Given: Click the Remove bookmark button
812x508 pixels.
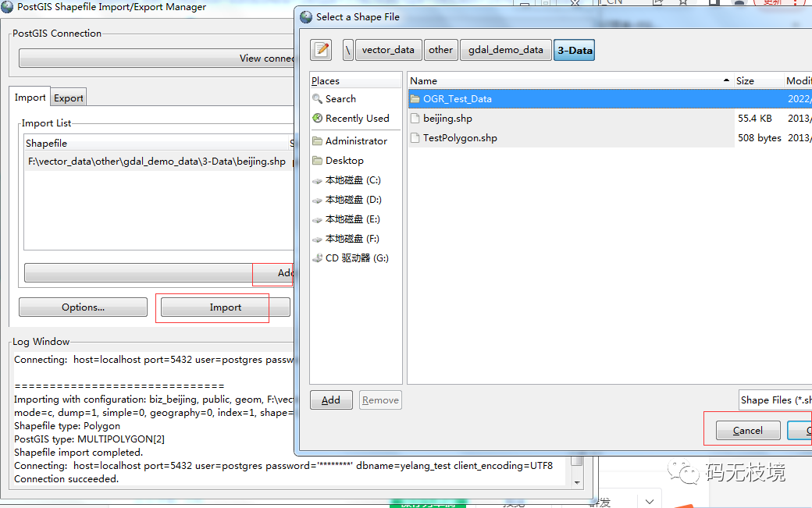Looking at the screenshot, I should (x=381, y=400).
